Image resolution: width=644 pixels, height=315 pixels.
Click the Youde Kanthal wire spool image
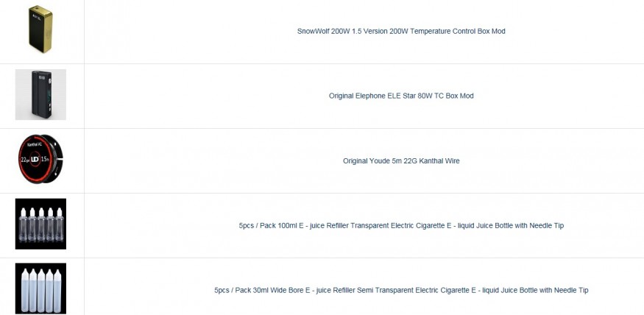40,160
